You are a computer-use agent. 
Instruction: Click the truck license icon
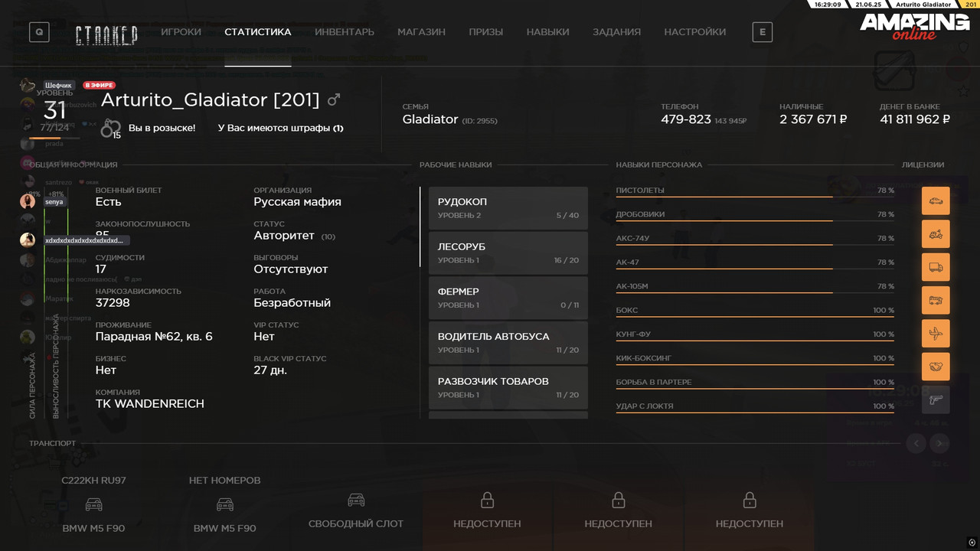coord(936,267)
